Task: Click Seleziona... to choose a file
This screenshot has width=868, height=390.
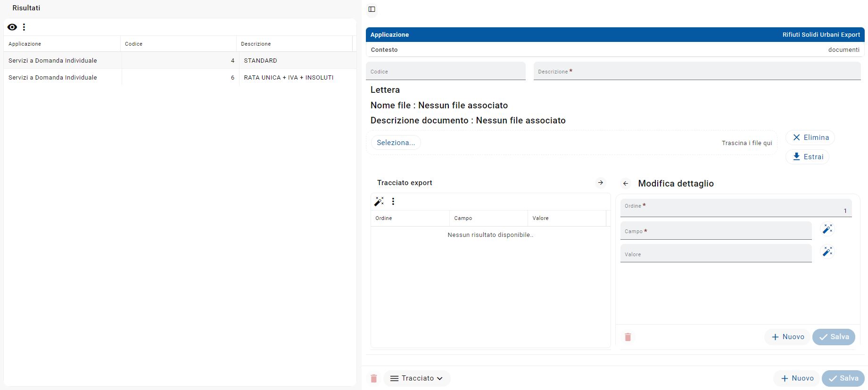Action: tap(396, 143)
